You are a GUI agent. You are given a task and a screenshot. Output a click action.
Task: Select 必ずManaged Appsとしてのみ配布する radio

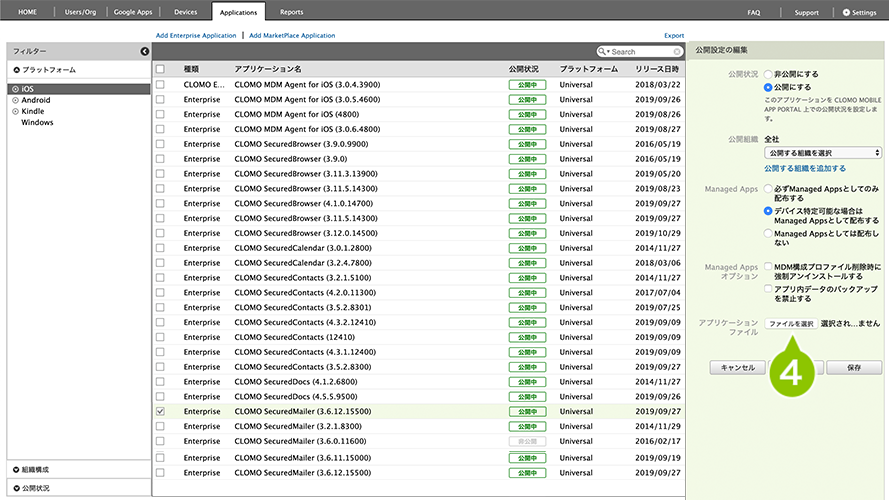coord(768,189)
